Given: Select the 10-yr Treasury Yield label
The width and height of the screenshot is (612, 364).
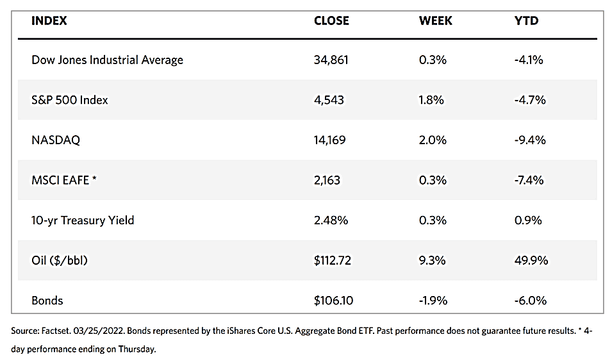Looking at the screenshot, I should [x=83, y=220].
